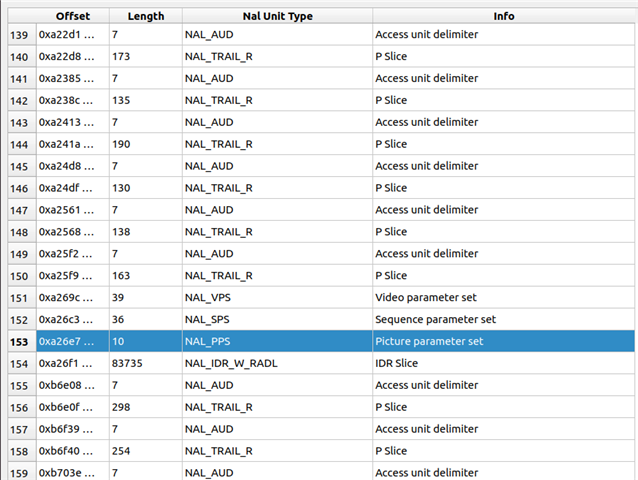Select the Info column header
The height and width of the screenshot is (480, 638).
pos(504,17)
